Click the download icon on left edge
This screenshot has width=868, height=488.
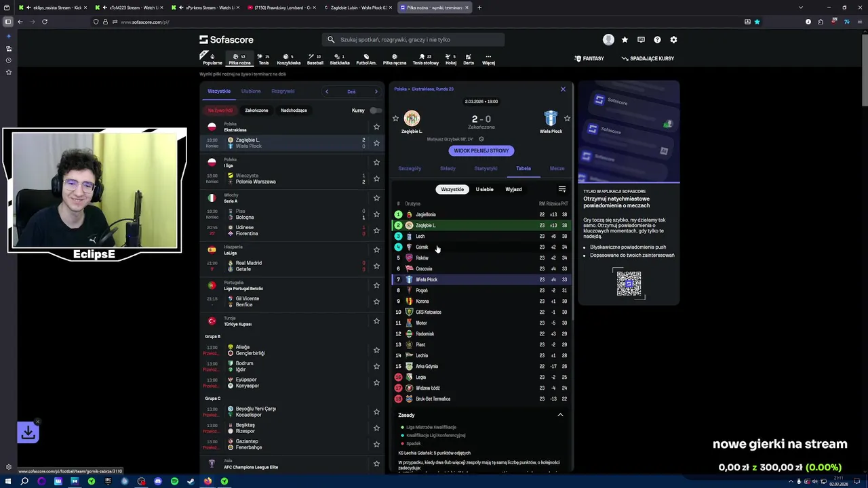(x=28, y=432)
